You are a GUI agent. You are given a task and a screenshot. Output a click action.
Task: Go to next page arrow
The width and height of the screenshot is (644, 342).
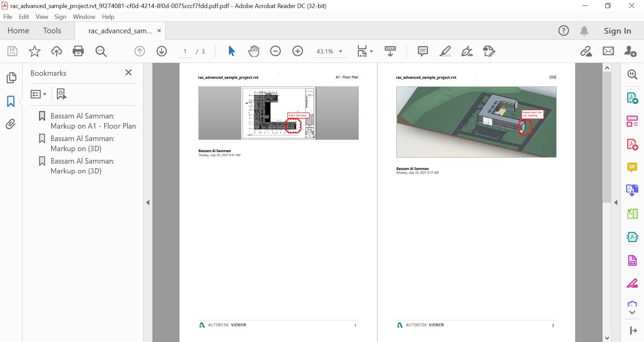click(162, 51)
